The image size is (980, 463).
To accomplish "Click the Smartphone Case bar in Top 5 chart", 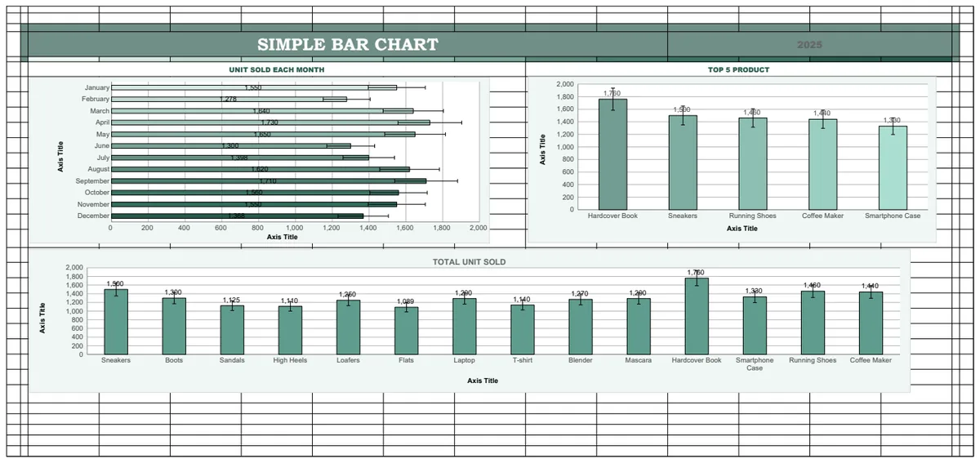I will 893,167.
